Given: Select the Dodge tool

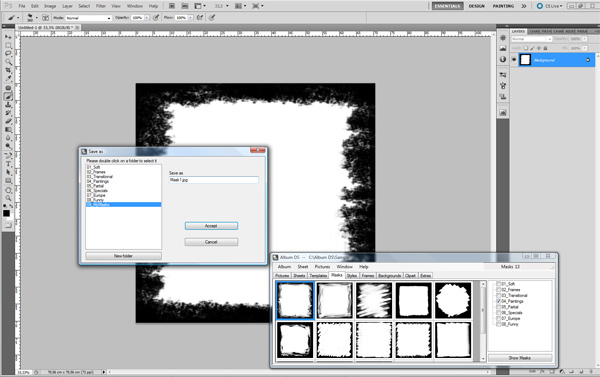Looking at the screenshot, I should (x=8, y=147).
